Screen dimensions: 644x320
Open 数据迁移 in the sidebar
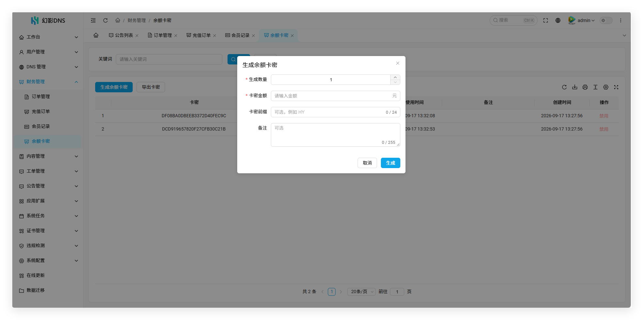coord(48,291)
